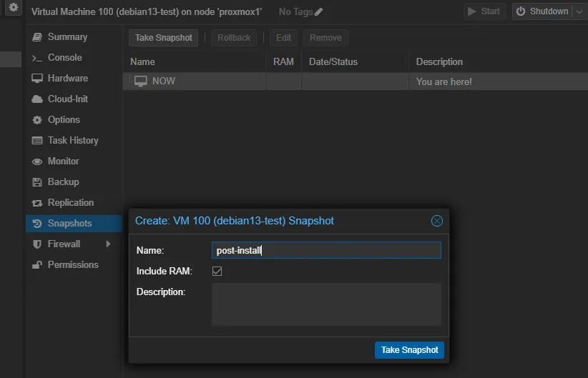
Task: Click the Start button
Action: pyautogui.click(x=484, y=11)
